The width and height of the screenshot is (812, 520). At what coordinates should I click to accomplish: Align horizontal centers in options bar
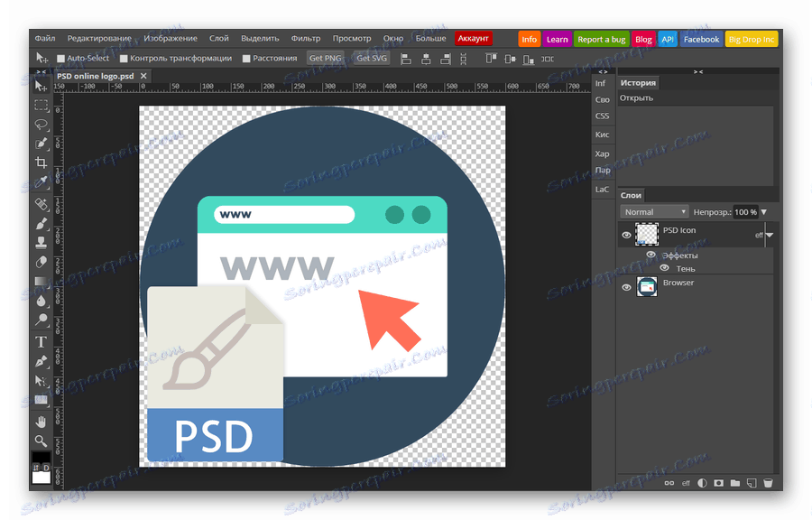(x=426, y=59)
